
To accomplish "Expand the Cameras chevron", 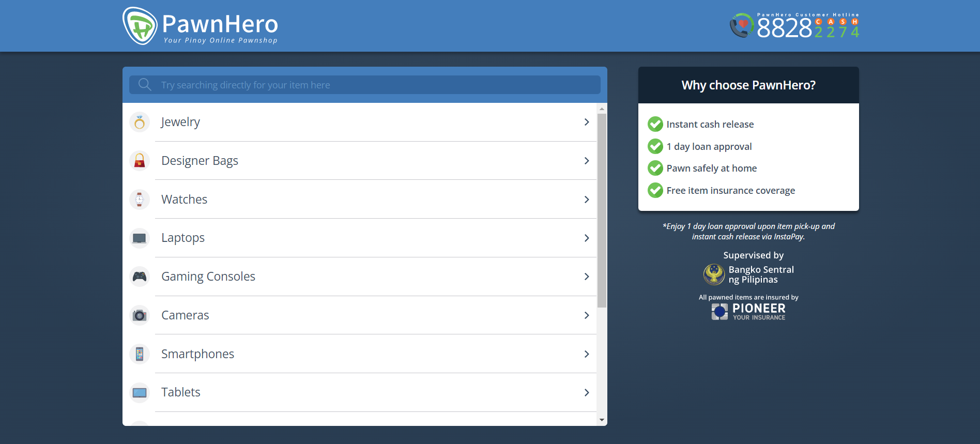I will coord(587,315).
